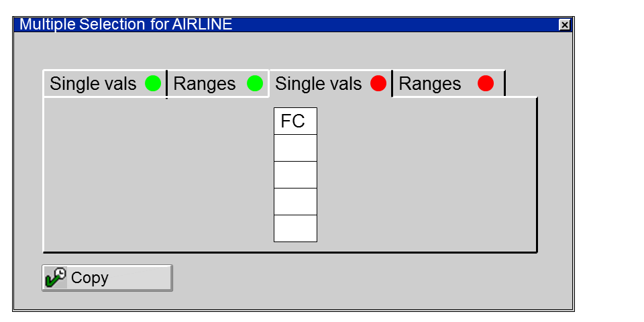This screenshot has width=644, height=322.
Task: Click the green circle on Single vals tab
Action: tap(153, 84)
